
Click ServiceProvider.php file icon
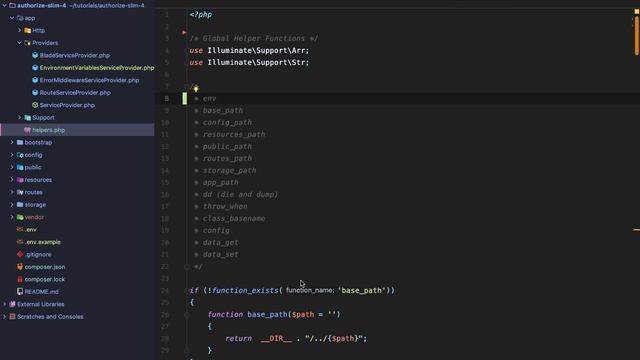(35, 105)
